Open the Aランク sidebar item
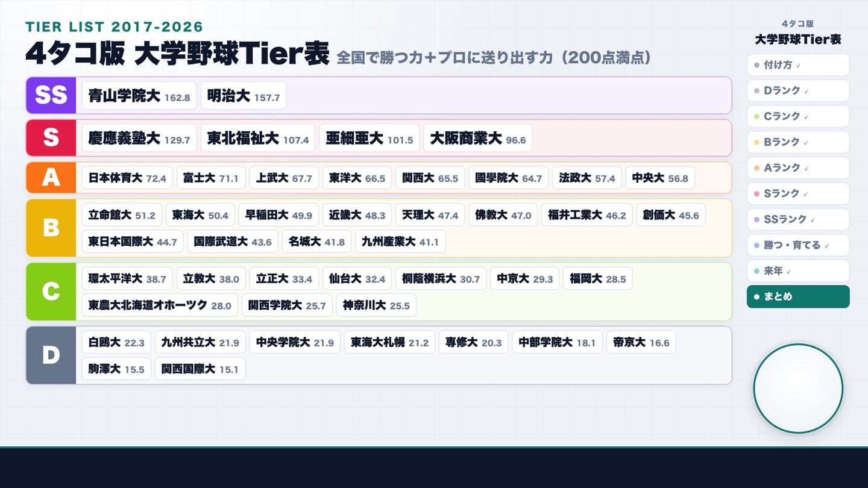The height and width of the screenshot is (488, 868). [797, 168]
